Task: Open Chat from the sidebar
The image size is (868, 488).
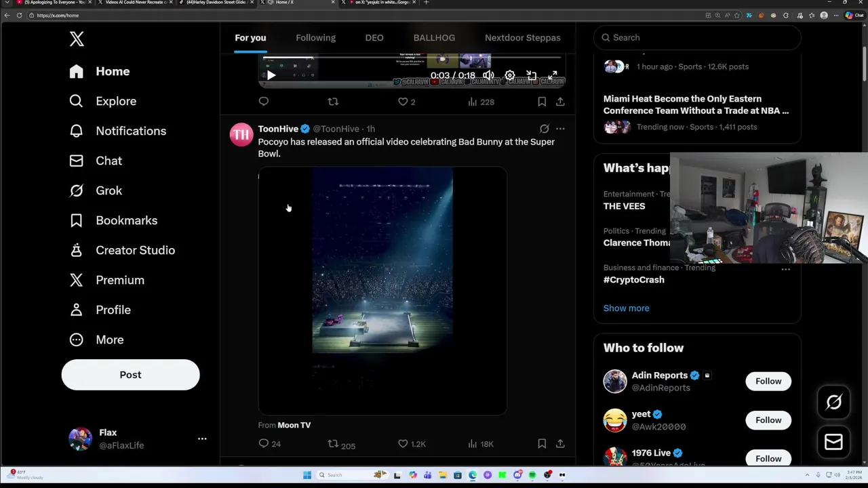Action: (96, 161)
